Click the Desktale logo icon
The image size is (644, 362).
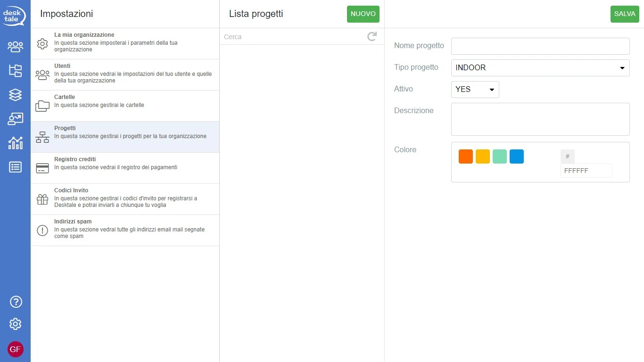[x=14, y=16]
